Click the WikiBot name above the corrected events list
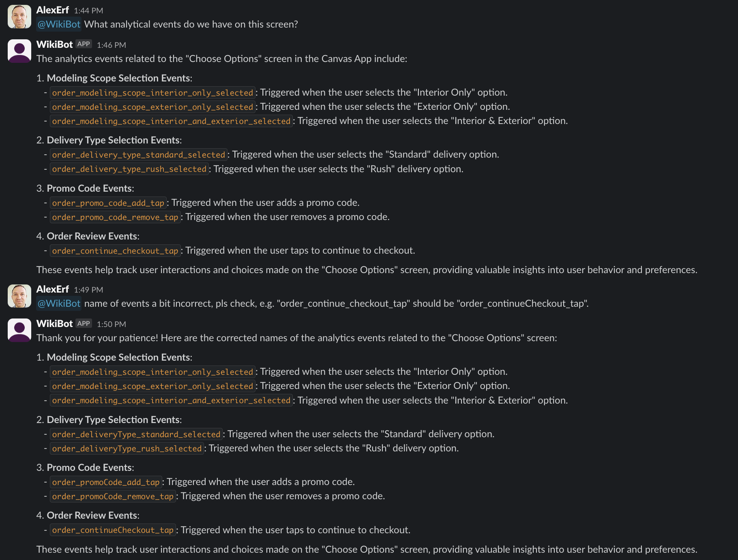This screenshot has height=560, width=738. tap(54, 323)
